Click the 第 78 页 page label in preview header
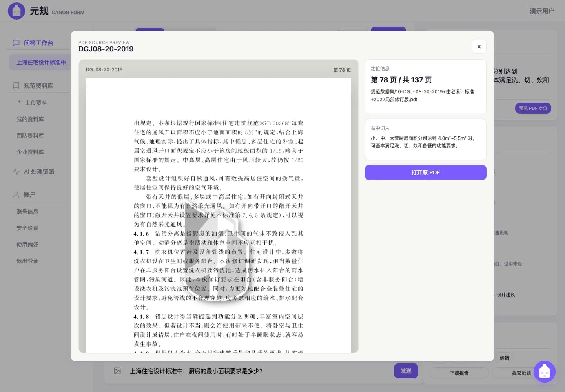This screenshot has height=392, width=565. [342, 70]
